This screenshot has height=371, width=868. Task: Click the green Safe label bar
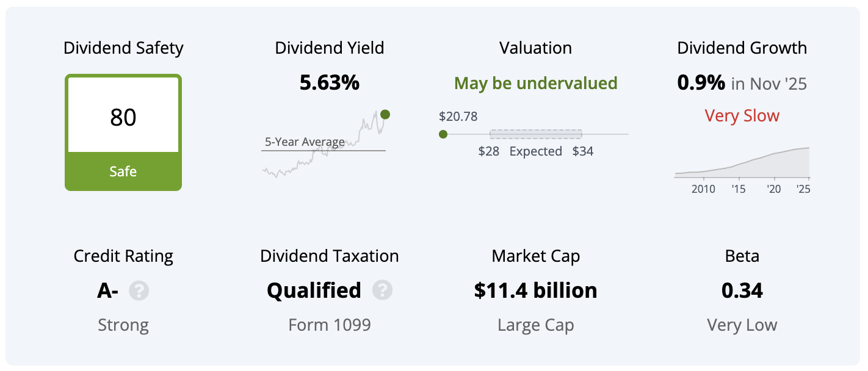[123, 171]
